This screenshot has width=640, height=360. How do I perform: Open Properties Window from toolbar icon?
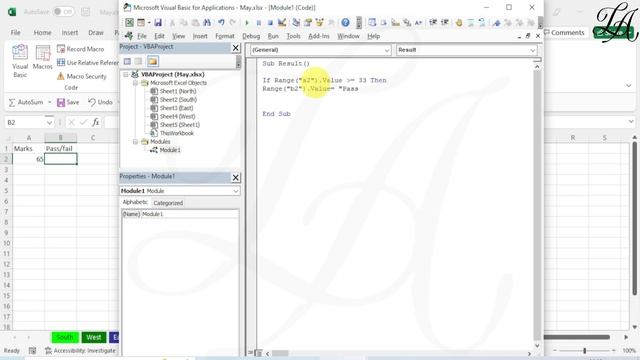(x=308, y=23)
